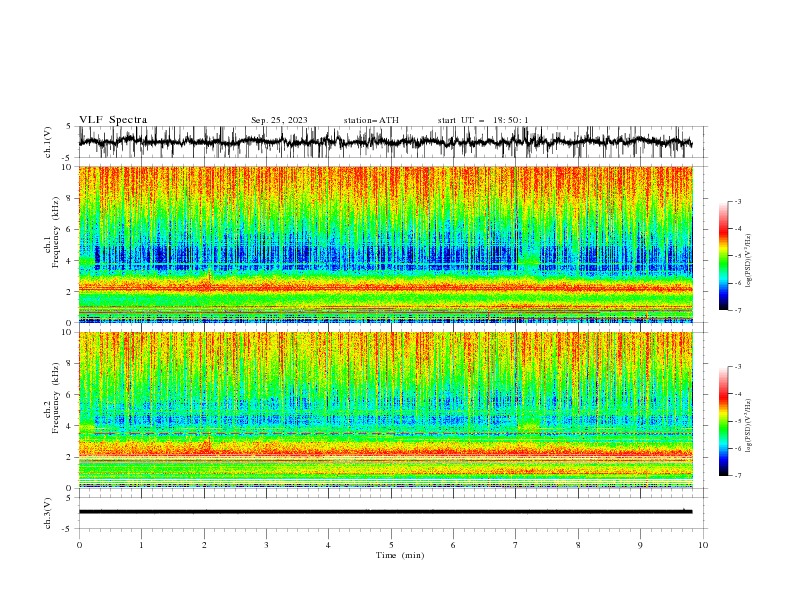Click time axis tick label '7'
Viewport: 792px width, 612px height.
[516, 545]
